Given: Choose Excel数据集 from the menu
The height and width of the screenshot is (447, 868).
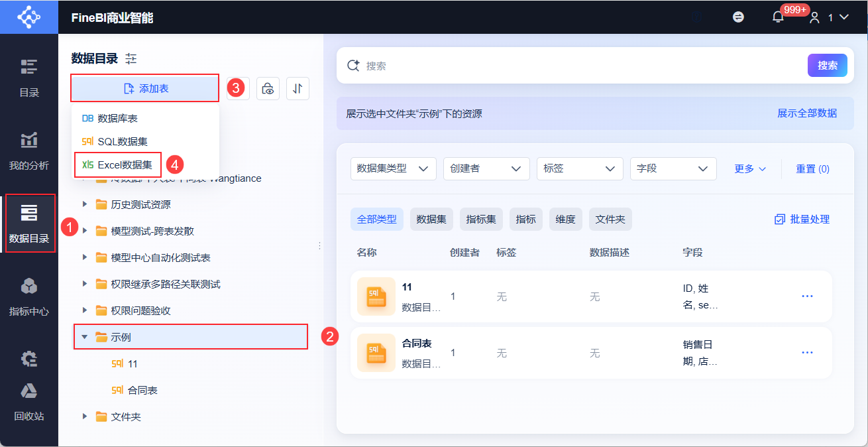Looking at the screenshot, I should [118, 164].
